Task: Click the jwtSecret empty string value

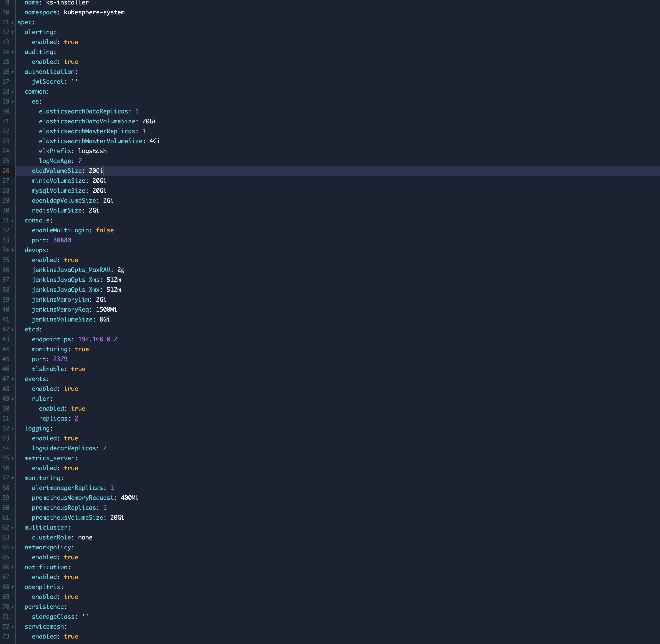Action: [x=74, y=81]
